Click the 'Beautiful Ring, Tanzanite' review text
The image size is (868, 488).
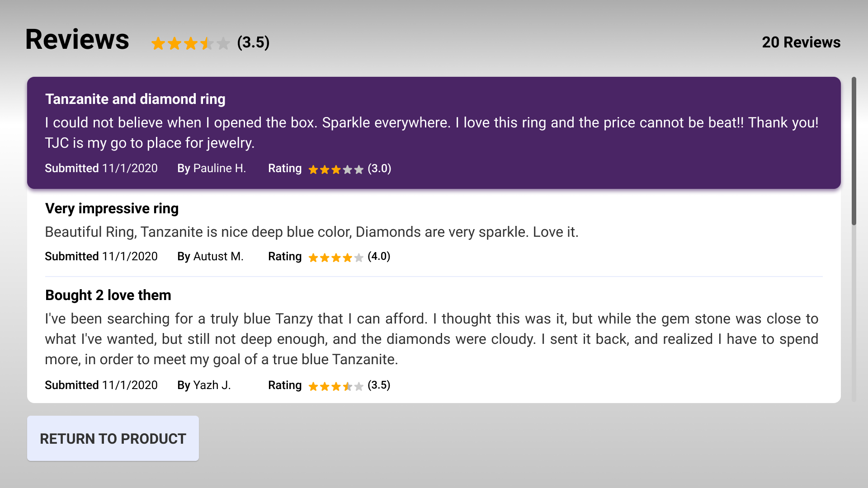pyautogui.click(x=311, y=232)
